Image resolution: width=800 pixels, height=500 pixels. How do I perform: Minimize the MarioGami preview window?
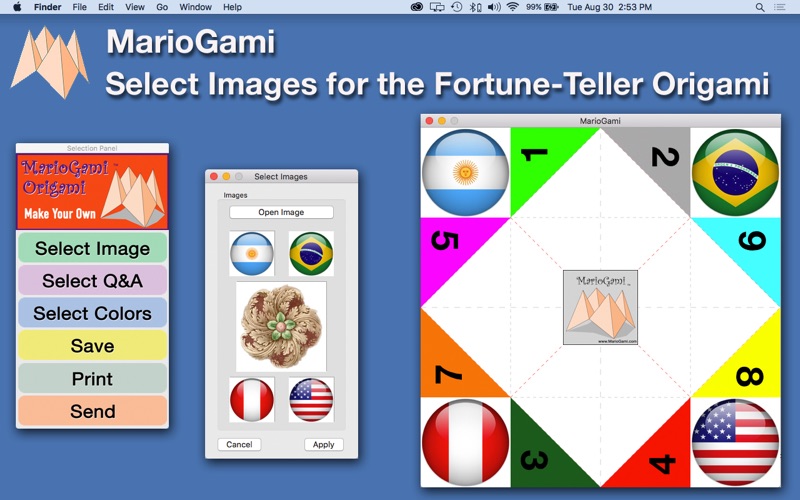coord(442,121)
